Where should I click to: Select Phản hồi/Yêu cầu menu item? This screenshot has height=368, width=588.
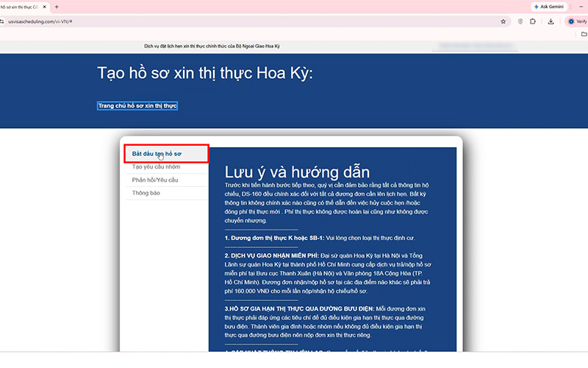167,180
